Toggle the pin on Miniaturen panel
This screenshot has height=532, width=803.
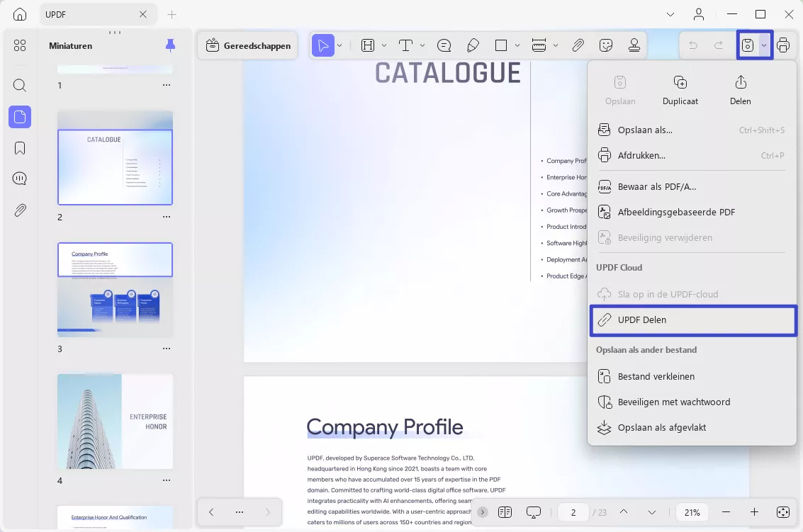point(171,45)
